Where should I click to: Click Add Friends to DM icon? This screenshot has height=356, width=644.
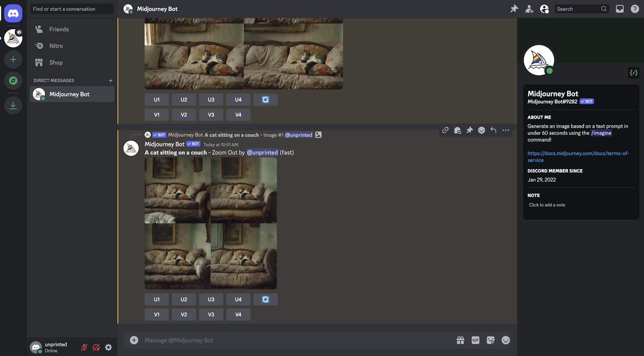point(529,9)
